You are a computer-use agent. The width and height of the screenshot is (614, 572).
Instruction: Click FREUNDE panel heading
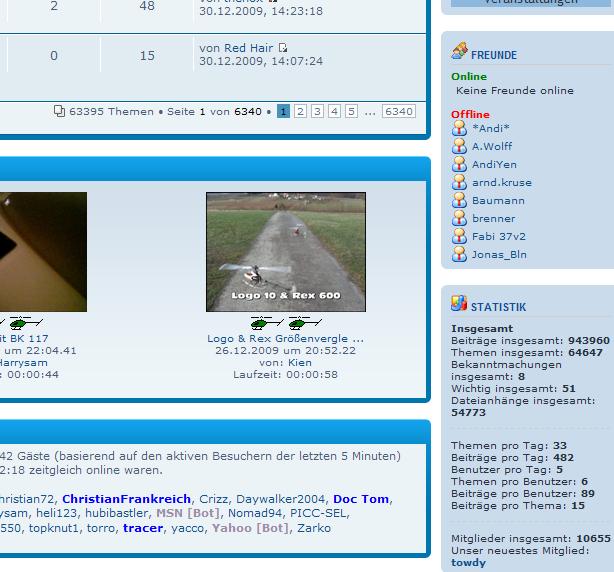pos(493,55)
